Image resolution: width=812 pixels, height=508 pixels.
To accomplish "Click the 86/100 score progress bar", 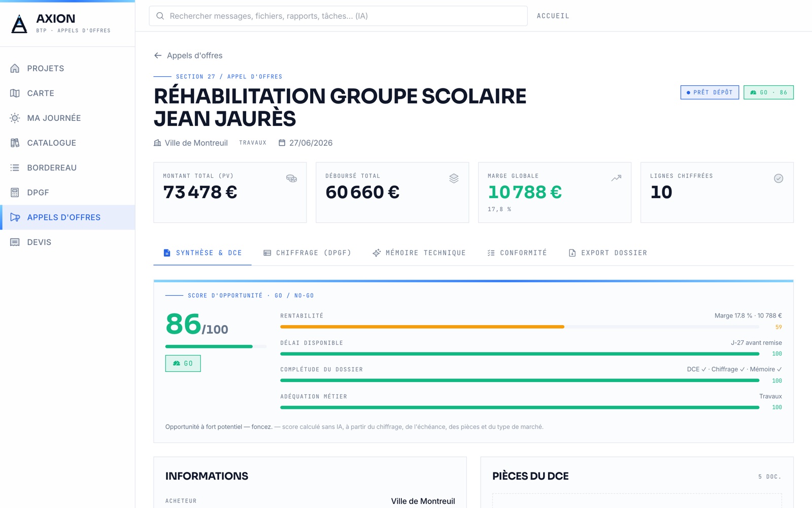I will [x=216, y=346].
